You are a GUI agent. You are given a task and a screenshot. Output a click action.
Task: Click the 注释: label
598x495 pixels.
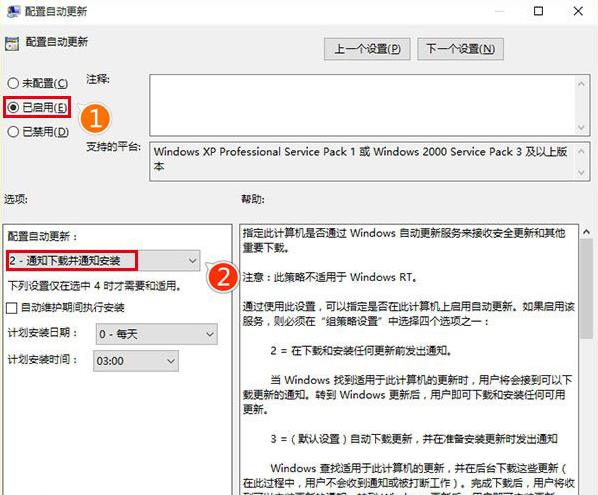click(x=98, y=79)
